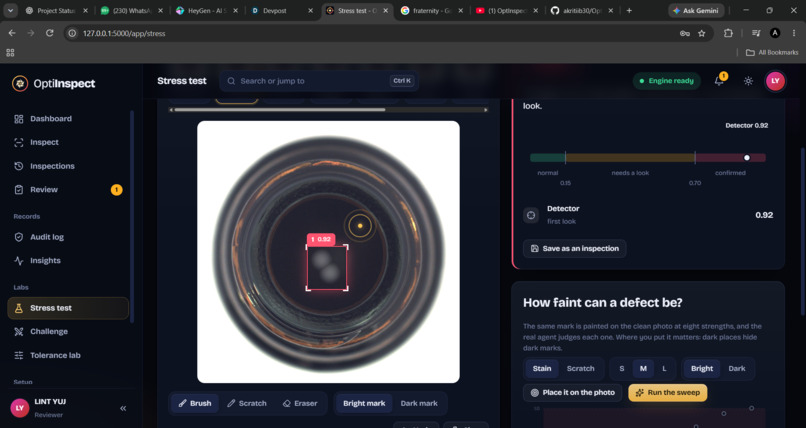Open a new browser tab
Image resolution: width=806 pixels, height=428 pixels.
click(629, 10)
